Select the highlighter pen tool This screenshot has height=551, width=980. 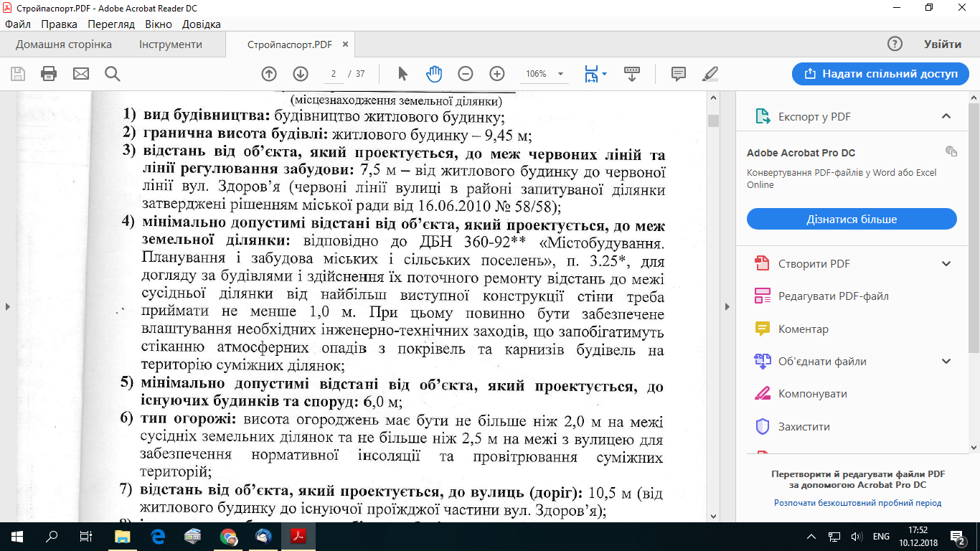point(710,73)
